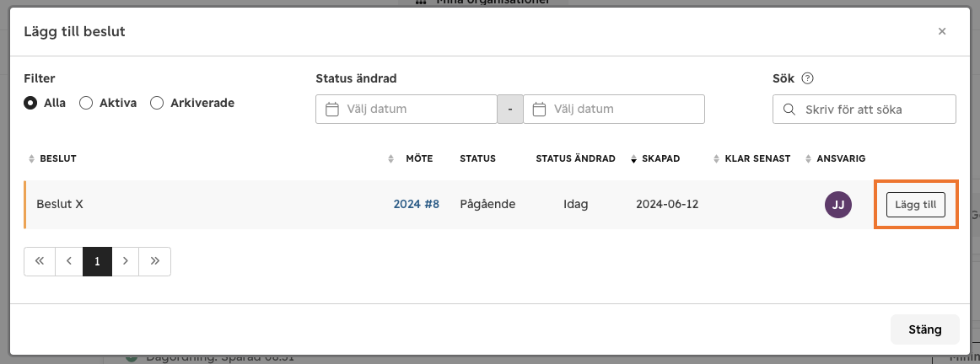This screenshot has height=364, width=980.
Task: Open the 2024 #8 meeting link
Action: tap(417, 204)
